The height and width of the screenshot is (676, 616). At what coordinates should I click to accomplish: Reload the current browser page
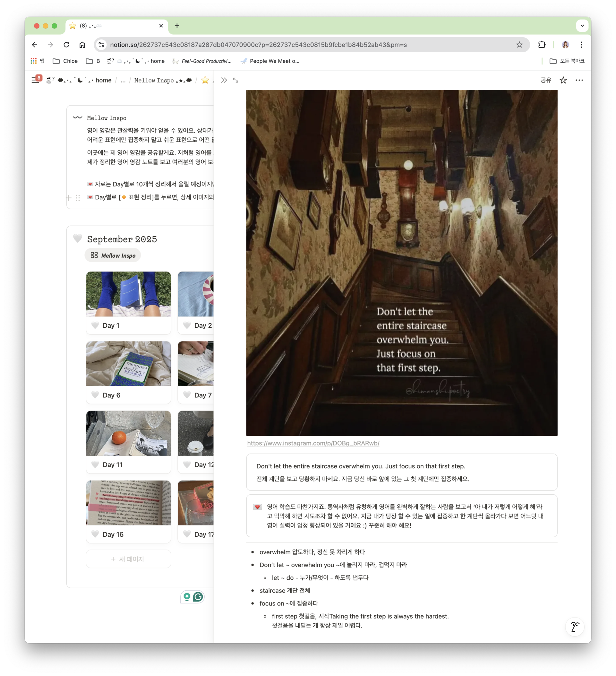tap(66, 45)
